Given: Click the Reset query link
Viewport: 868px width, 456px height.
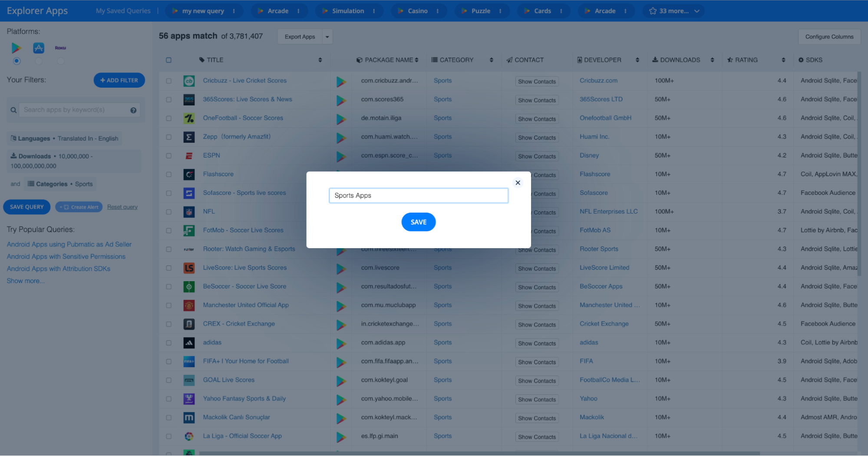Looking at the screenshot, I should 122,207.
